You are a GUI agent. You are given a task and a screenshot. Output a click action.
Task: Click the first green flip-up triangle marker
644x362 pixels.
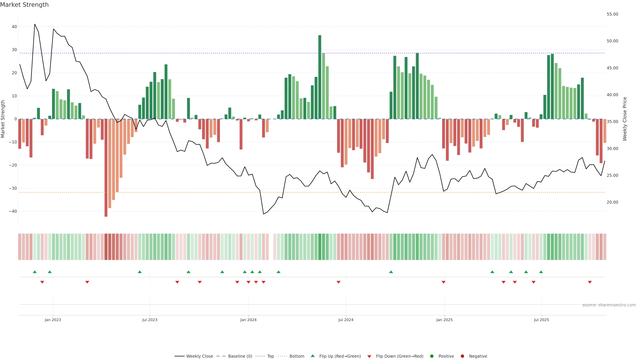point(35,272)
